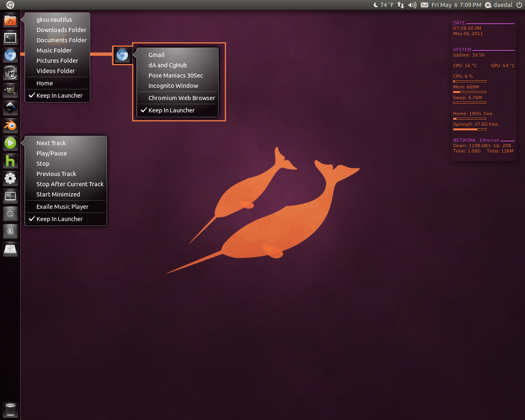The height and width of the screenshot is (420, 525).
Task: Select Home in the Home Folder quicklist
Action: click(x=57, y=83)
